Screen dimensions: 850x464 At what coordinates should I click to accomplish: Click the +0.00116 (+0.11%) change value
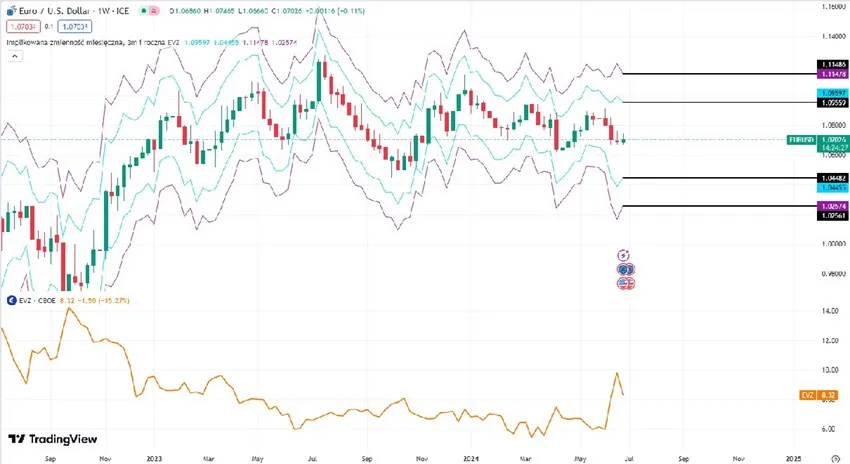335,11
